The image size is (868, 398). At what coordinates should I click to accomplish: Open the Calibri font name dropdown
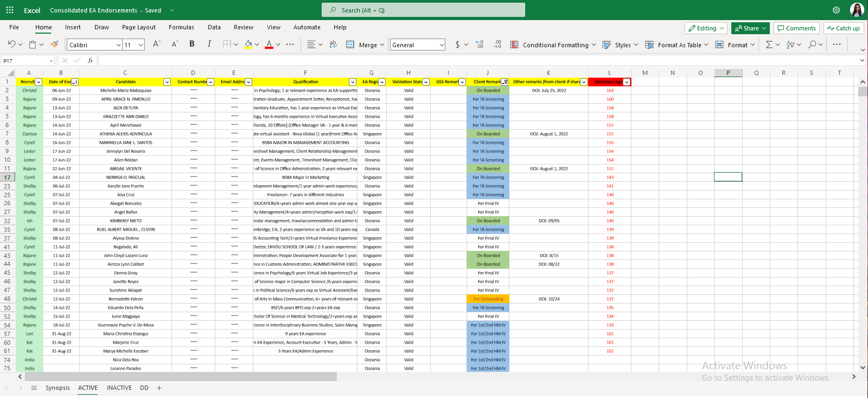tap(118, 45)
